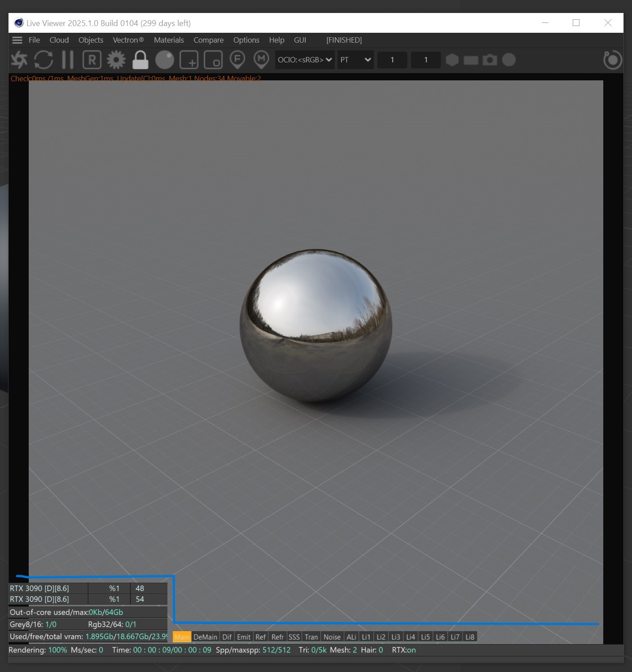Activate the pick material M pin icon
The height and width of the screenshot is (672, 632).
(x=261, y=60)
